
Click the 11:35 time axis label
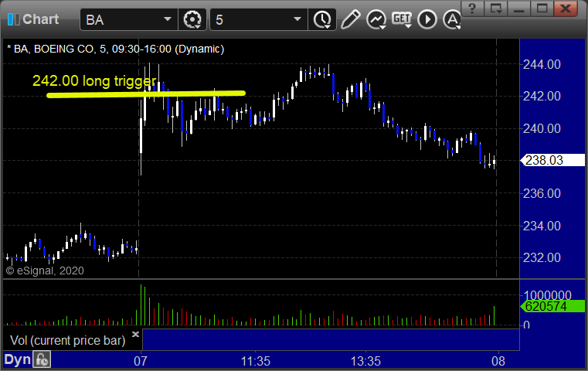click(x=256, y=361)
